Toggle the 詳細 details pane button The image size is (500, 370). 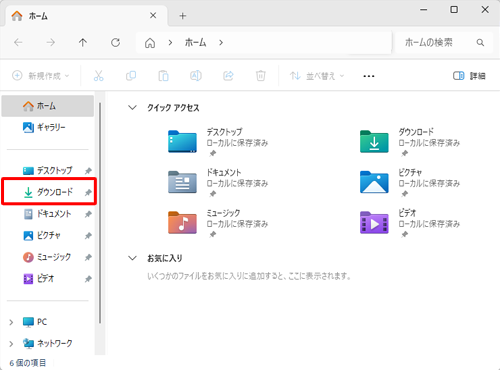pyautogui.click(x=469, y=76)
